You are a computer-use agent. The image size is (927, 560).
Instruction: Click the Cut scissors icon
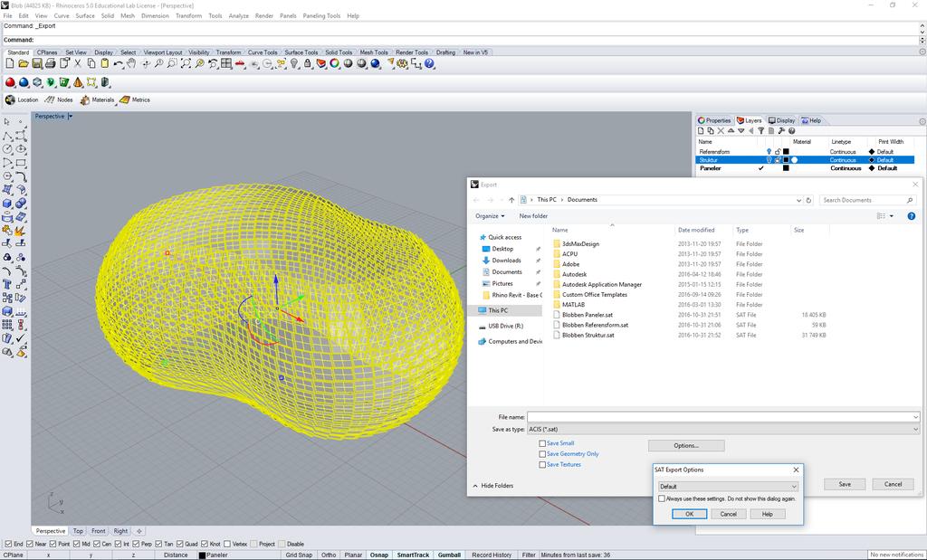78,64
